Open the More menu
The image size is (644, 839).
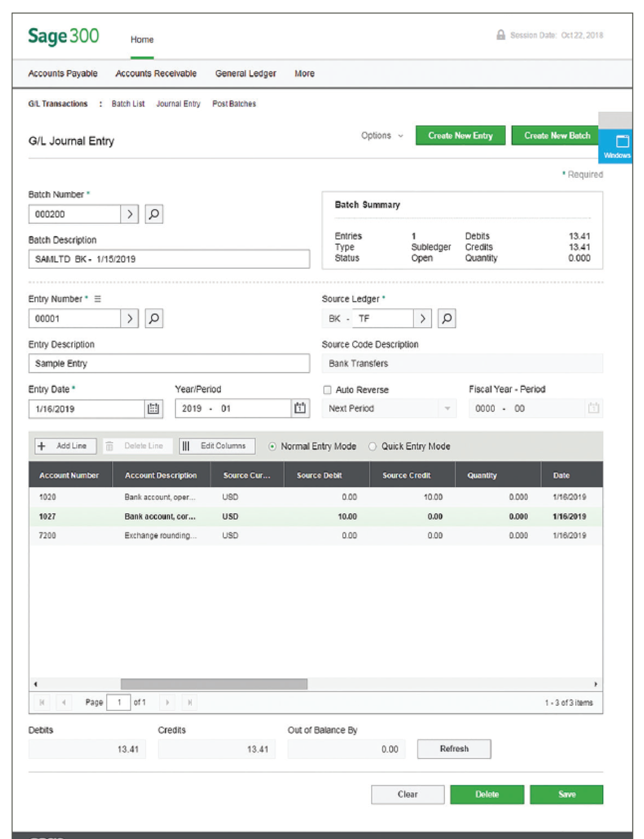tap(304, 73)
